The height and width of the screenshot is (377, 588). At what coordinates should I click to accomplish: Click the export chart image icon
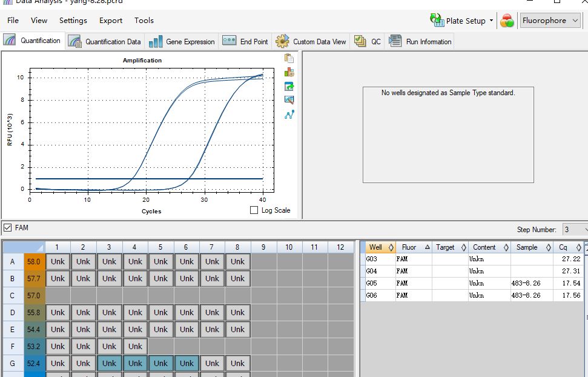pyautogui.click(x=289, y=86)
